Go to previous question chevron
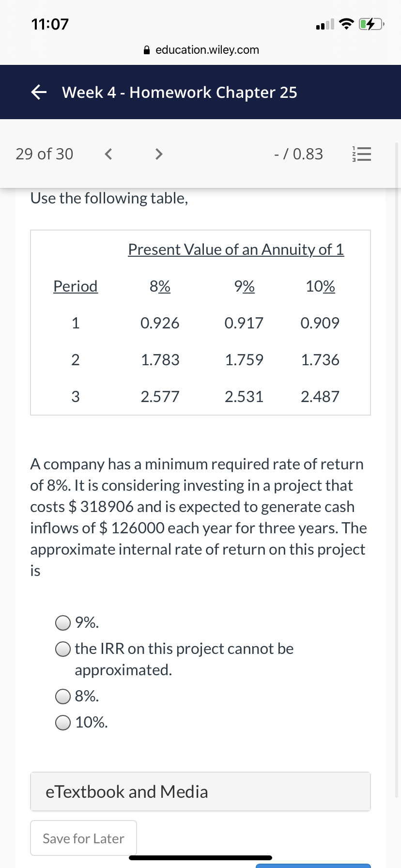Image resolution: width=401 pixels, height=868 pixels. (108, 154)
